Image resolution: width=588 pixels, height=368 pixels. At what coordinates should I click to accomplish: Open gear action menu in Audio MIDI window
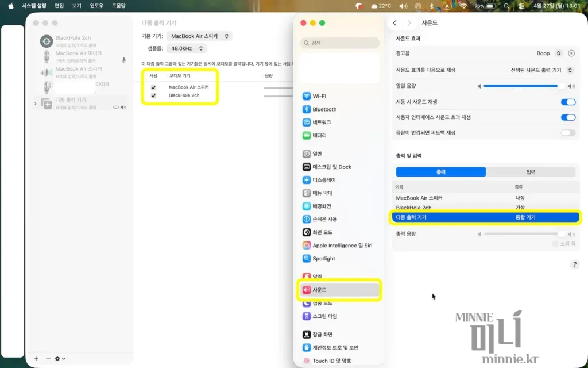click(x=60, y=359)
